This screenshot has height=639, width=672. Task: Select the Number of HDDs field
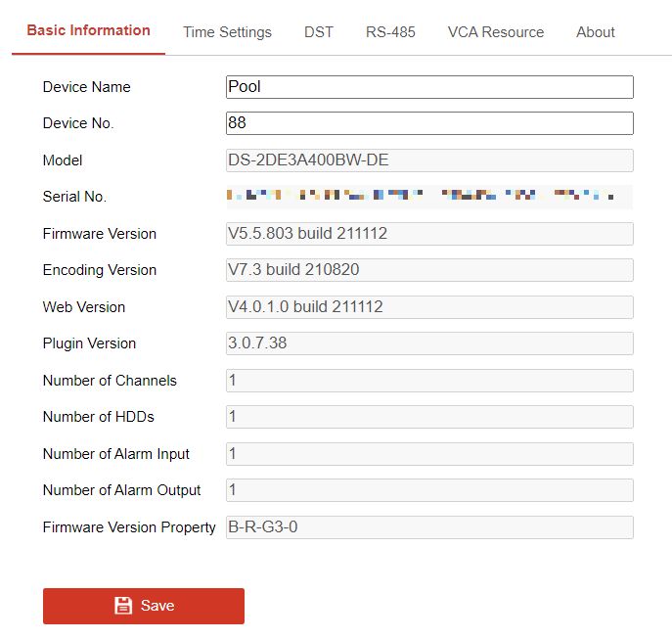point(429,417)
